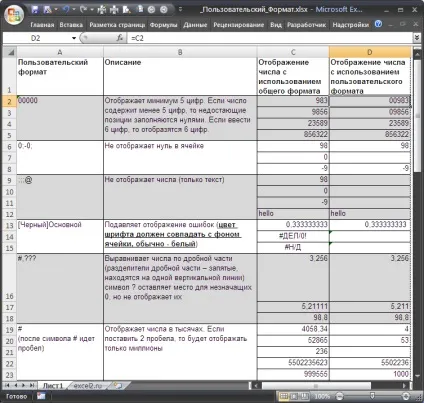
Task: Select cell with #ДЕЛ/0! error
Action: 293,236
